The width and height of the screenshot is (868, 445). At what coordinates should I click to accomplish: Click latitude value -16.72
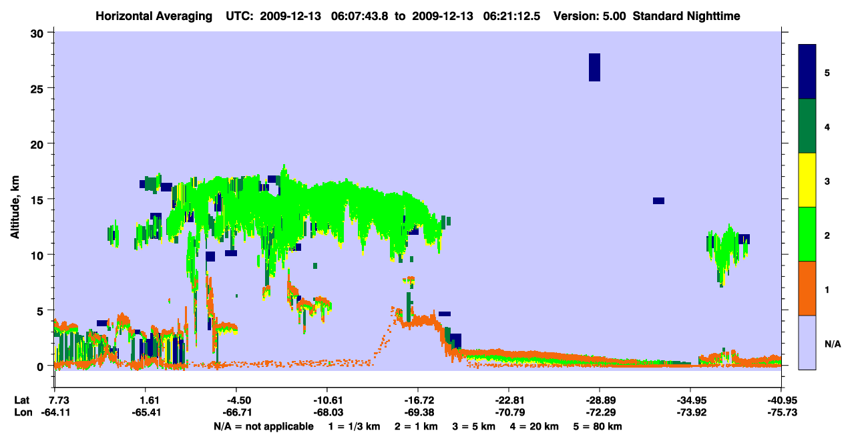(417, 400)
